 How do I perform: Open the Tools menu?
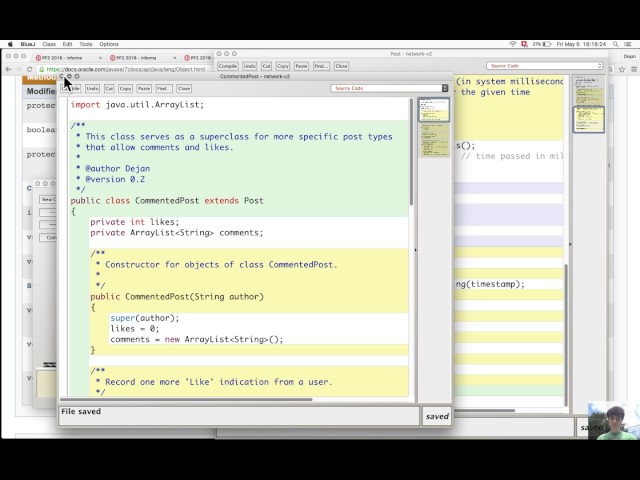(86, 44)
